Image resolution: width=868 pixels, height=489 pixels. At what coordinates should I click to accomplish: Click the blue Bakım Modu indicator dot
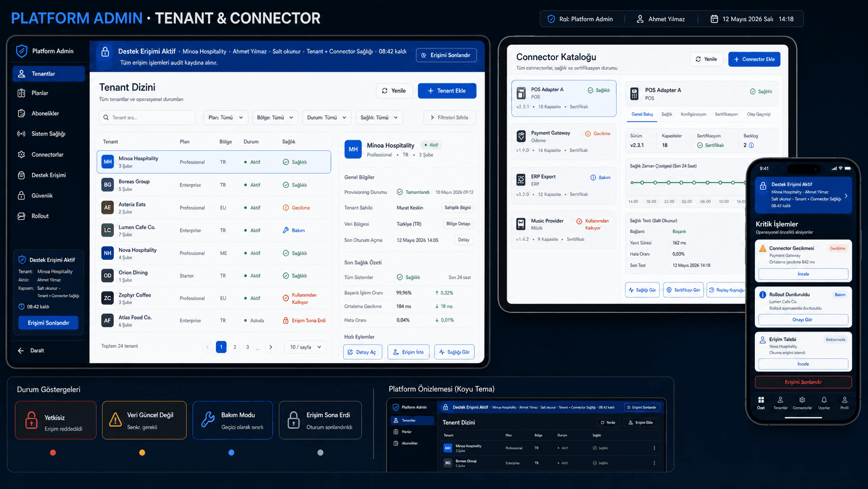(232, 453)
